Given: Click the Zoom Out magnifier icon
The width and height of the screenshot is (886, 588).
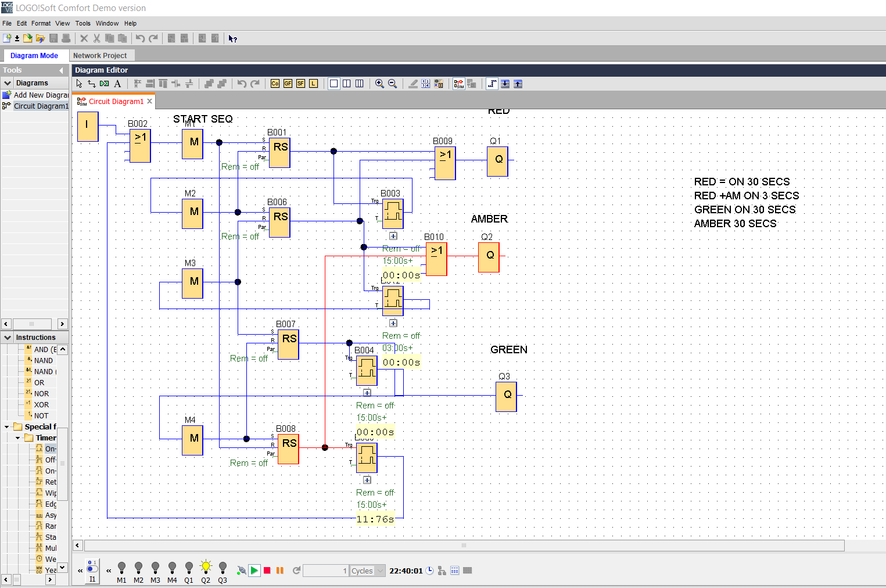Looking at the screenshot, I should click(x=392, y=84).
